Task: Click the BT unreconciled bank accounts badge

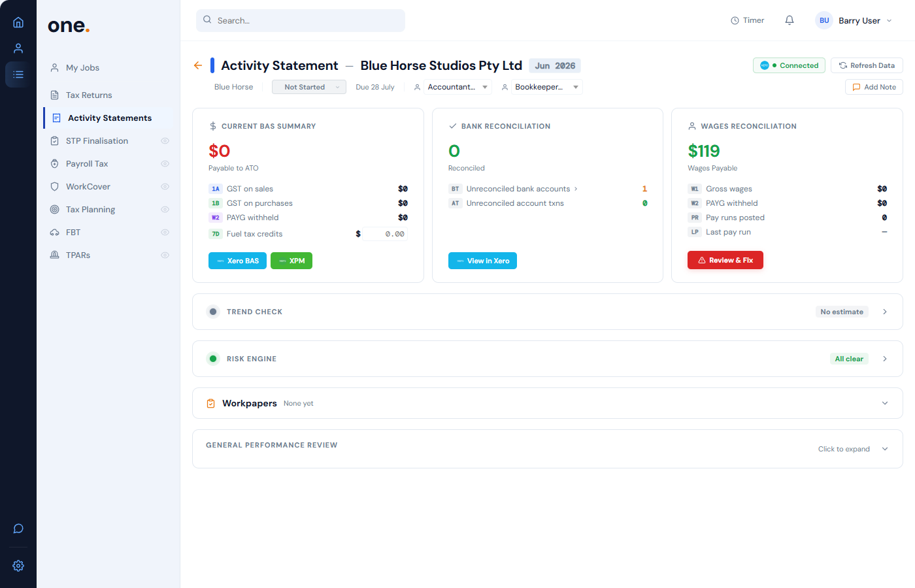Action: [456, 189]
